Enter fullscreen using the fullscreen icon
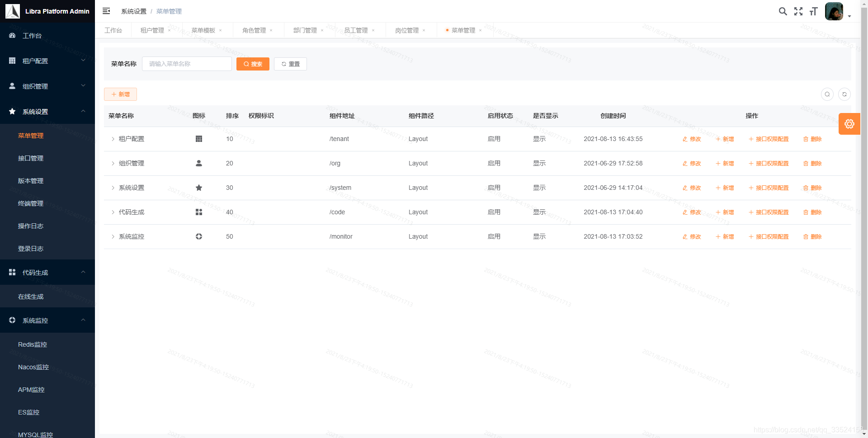Viewport: 868px width, 438px height. (798, 11)
